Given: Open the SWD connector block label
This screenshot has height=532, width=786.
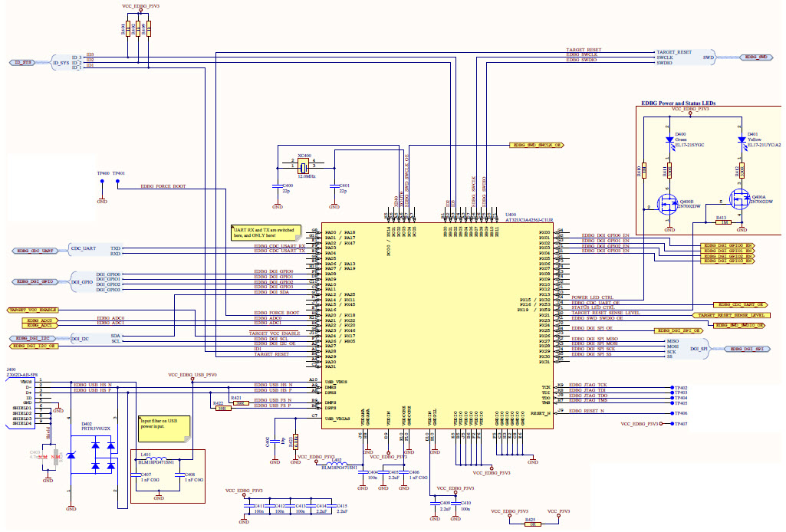Looking at the screenshot, I should [x=709, y=57].
